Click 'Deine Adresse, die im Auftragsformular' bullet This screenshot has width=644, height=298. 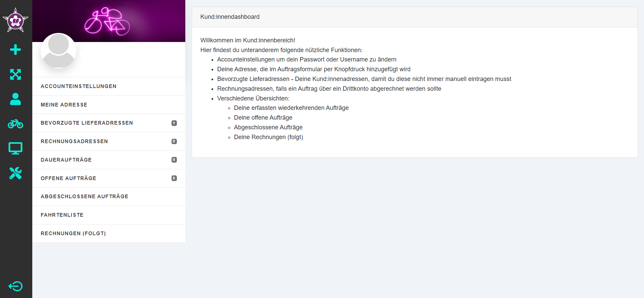click(x=314, y=69)
